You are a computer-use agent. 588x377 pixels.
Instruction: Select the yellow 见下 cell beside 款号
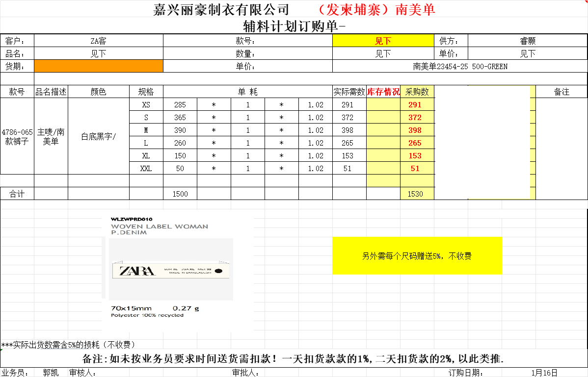coord(383,41)
